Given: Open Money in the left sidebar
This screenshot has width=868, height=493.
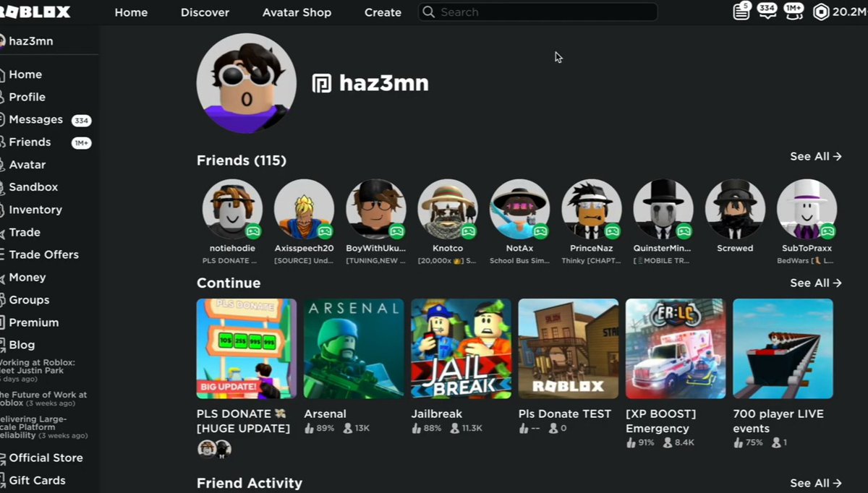Looking at the screenshot, I should (x=23, y=277).
